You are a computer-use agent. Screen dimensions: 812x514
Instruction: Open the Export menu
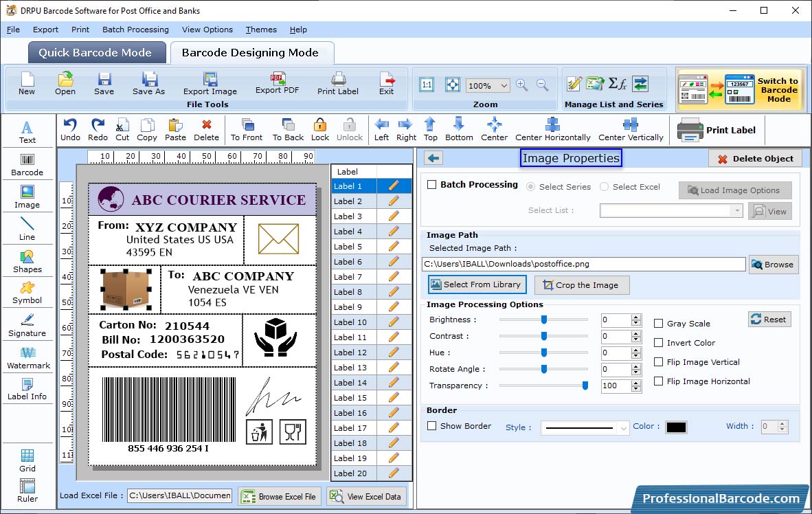click(x=45, y=30)
